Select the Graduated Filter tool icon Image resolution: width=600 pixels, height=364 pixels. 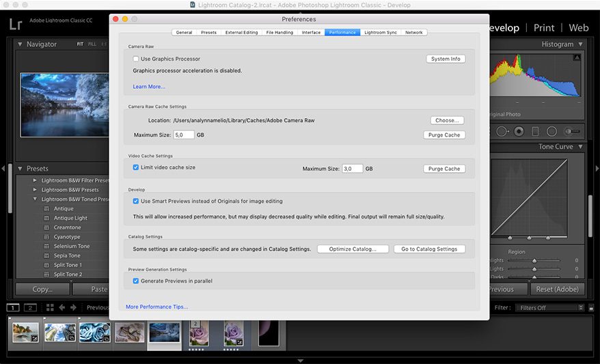[536, 131]
